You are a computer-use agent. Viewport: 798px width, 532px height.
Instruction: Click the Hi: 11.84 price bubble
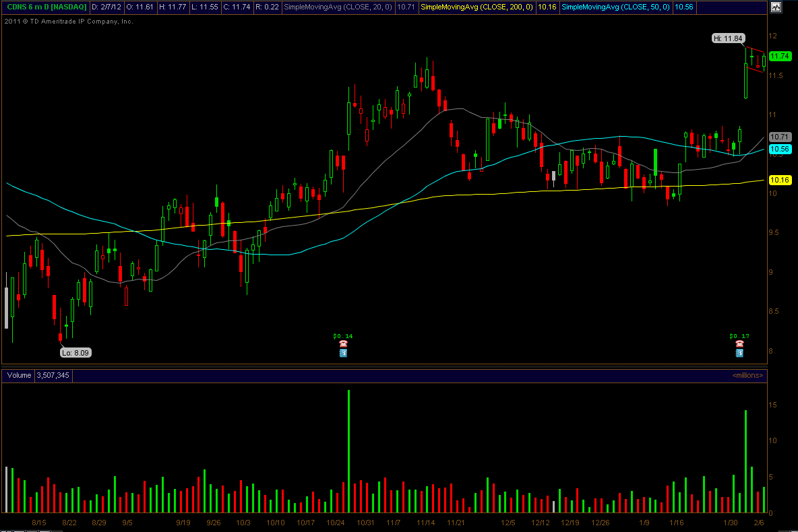[x=729, y=38]
